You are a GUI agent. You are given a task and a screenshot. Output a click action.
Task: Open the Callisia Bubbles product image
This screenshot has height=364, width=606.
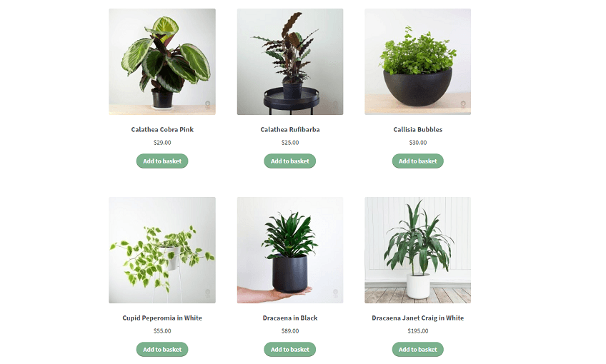point(418,62)
